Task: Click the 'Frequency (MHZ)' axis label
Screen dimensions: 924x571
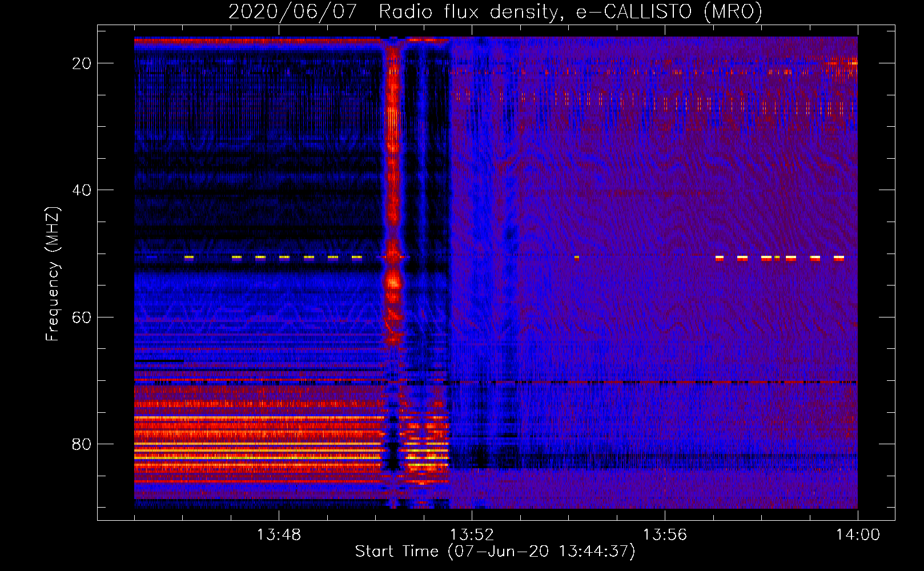Action: pyautogui.click(x=53, y=274)
